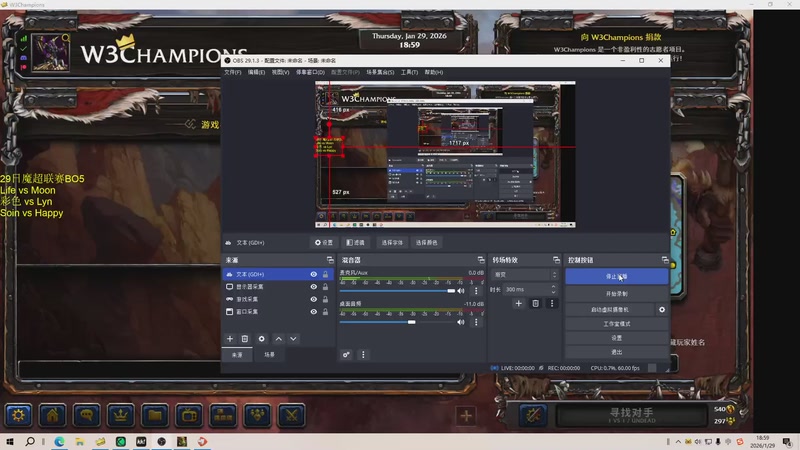The height and width of the screenshot is (450, 800).
Task: Move selected source up
Action: (279, 339)
